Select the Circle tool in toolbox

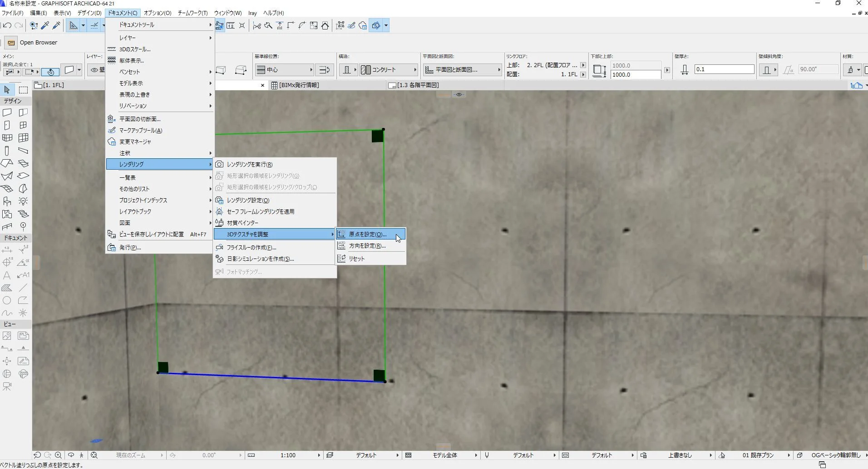tap(7, 300)
